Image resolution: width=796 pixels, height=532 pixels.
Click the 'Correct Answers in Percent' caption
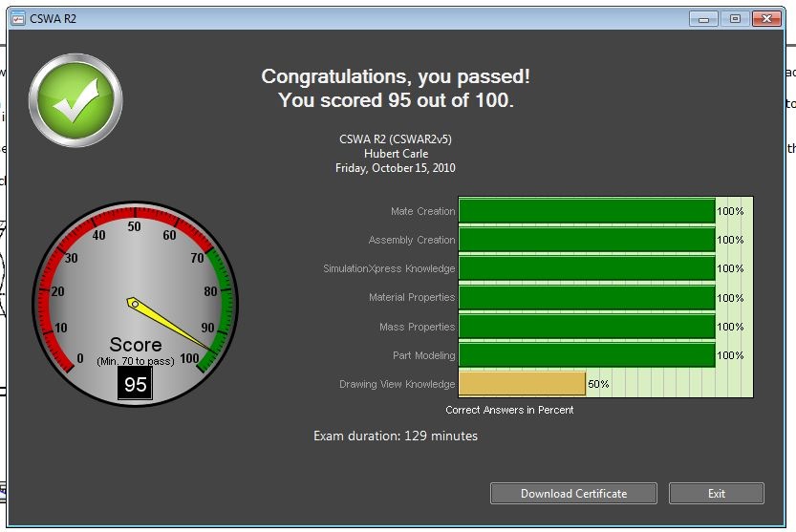509,410
